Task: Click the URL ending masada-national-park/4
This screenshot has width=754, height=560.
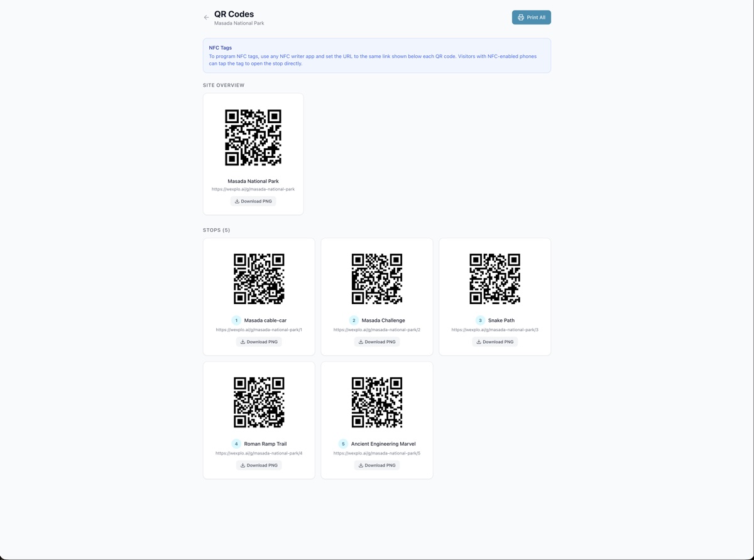Action: 259,453
